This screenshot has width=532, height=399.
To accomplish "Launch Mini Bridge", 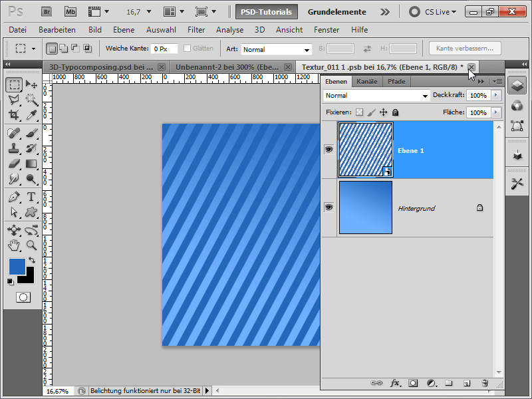I will click(70, 12).
